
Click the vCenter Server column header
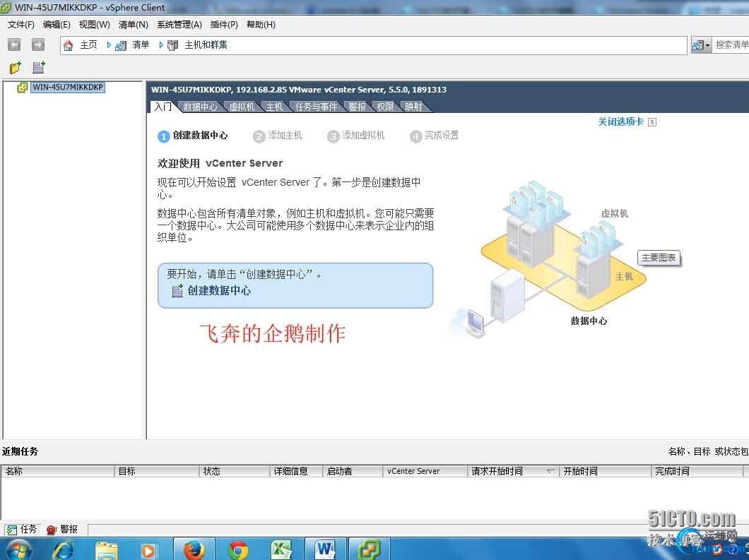425,471
